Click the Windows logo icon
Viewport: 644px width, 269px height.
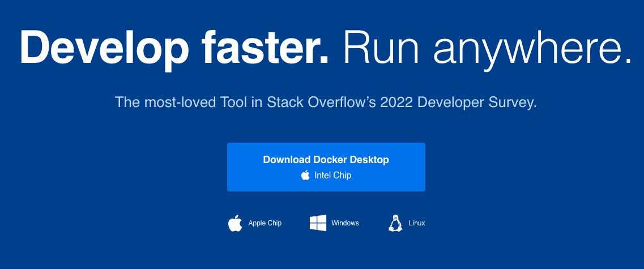click(x=318, y=223)
